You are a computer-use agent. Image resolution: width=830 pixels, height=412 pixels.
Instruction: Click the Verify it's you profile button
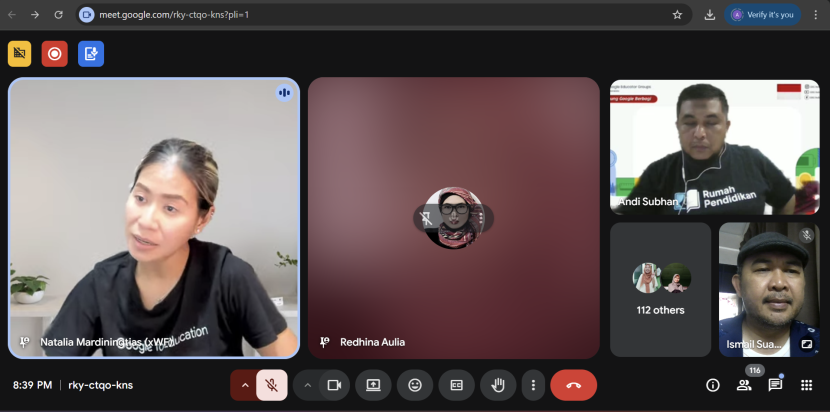[x=764, y=15]
